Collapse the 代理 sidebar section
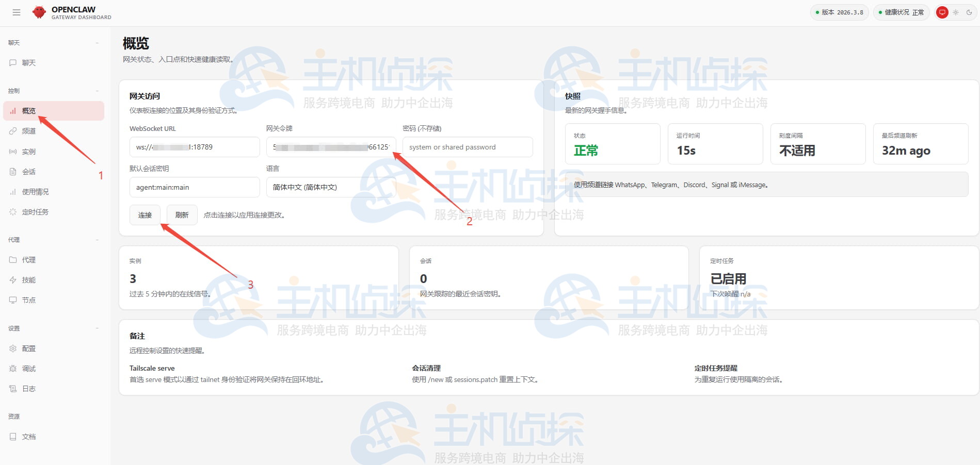 (97, 239)
